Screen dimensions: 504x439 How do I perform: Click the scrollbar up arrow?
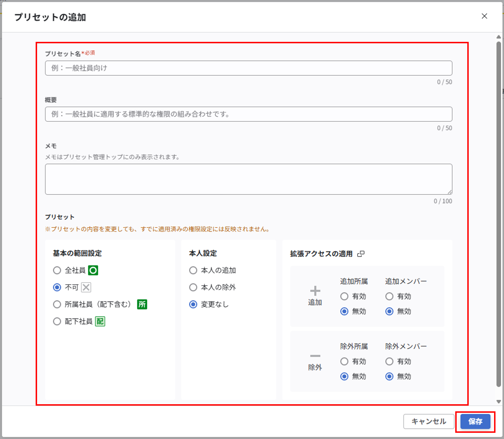(x=499, y=37)
